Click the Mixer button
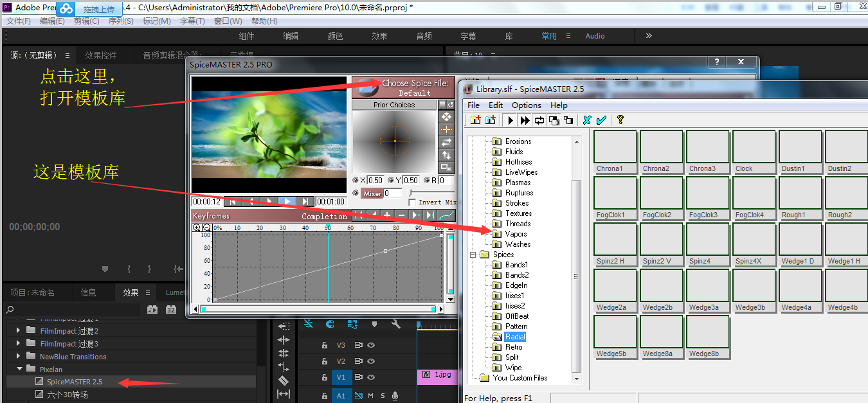868x403 pixels. (372, 193)
